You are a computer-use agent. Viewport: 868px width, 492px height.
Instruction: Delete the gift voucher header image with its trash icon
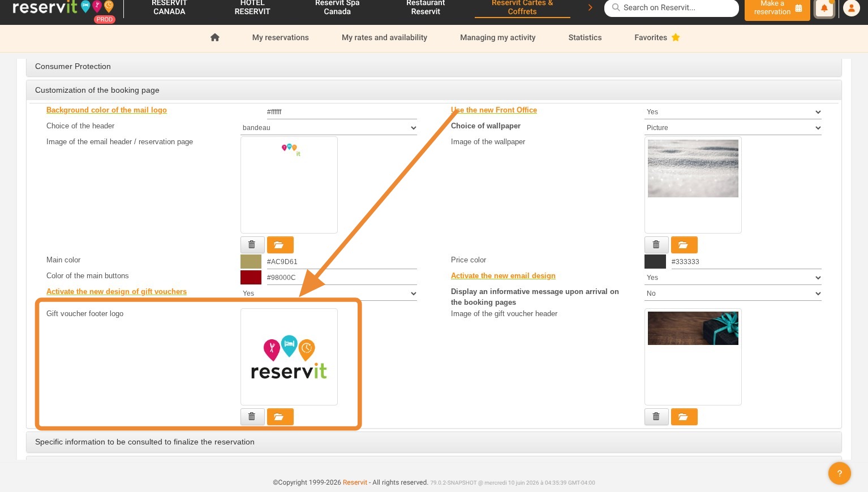pyautogui.click(x=656, y=417)
